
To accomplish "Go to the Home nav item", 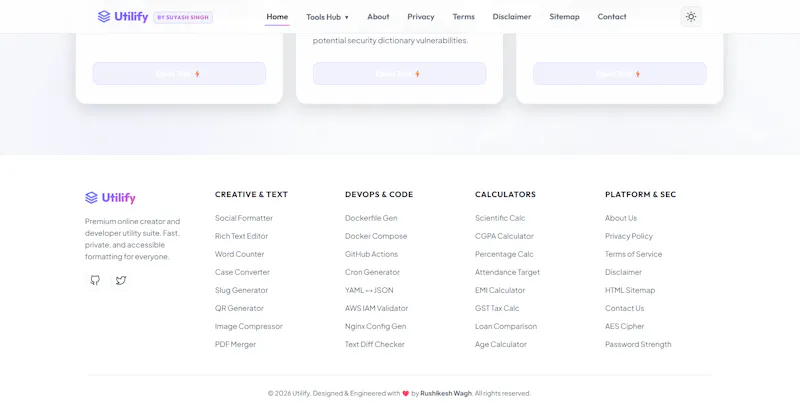I will (277, 17).
